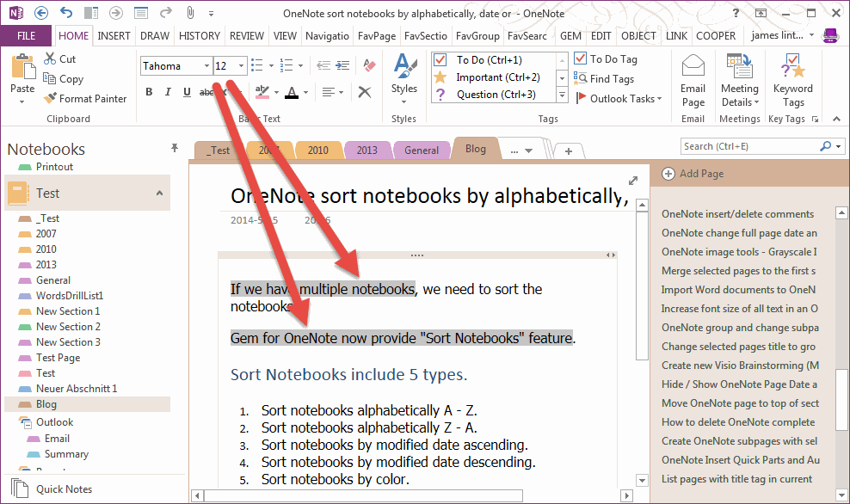Click the Email Page button
This screenshot has height=504, width=850.
point(693,82)
